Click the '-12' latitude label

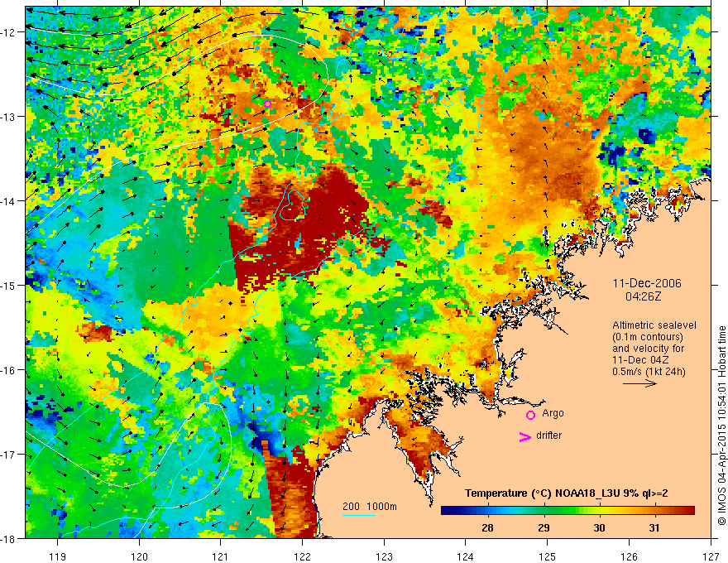(8, 32)
